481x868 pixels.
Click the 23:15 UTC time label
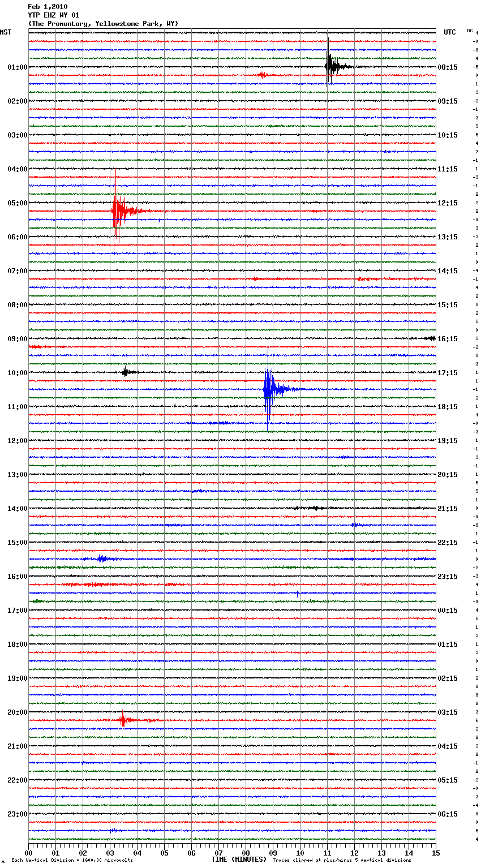coord(448,577)
